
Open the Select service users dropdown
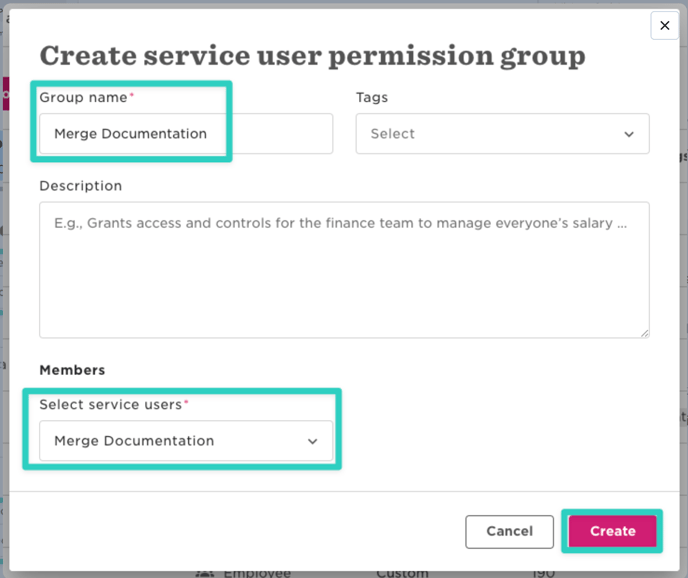[x=186, y=441]
